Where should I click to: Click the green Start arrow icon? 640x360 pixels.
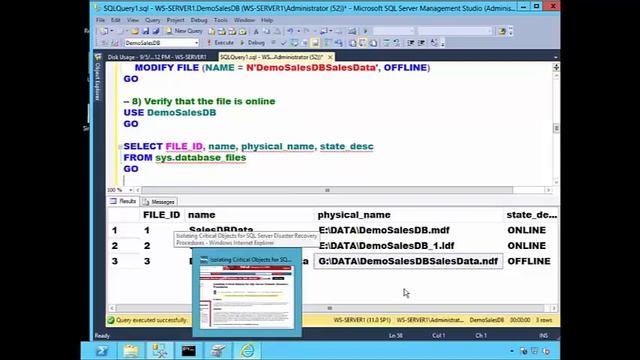click(x=365, y=31)
